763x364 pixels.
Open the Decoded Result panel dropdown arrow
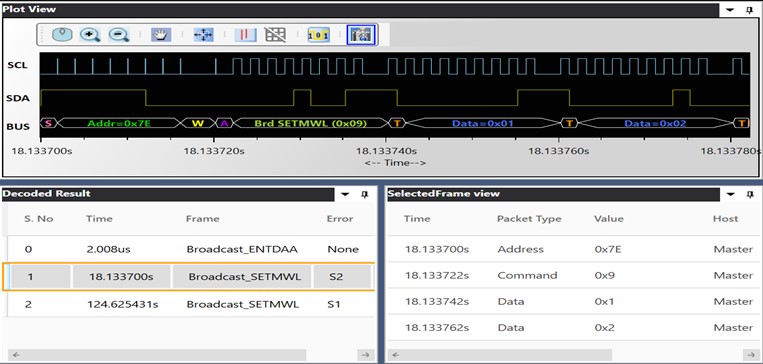click(345, 194)
